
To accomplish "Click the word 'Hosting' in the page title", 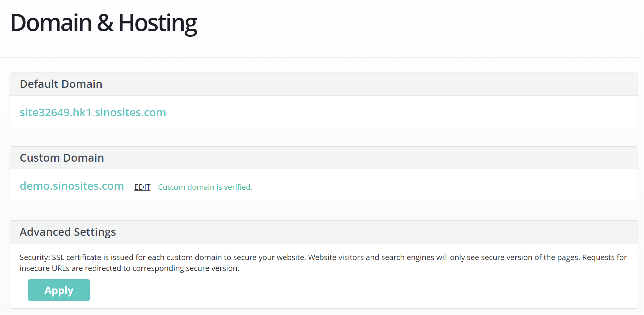I will (158, 23).
